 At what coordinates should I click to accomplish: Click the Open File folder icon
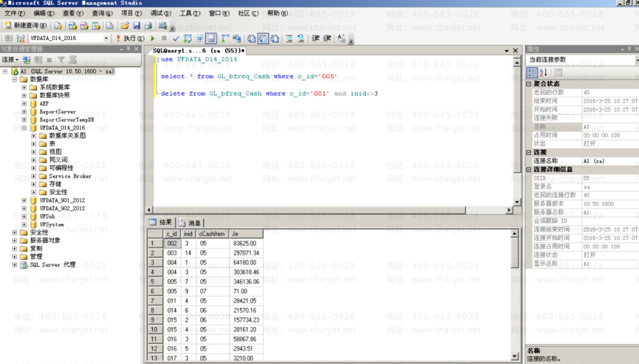125,26
